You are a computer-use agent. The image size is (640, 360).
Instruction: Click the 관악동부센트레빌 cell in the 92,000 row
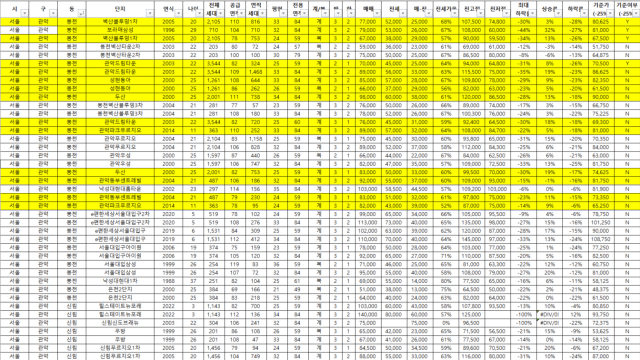pyautogui.click(x=120, y=181)
